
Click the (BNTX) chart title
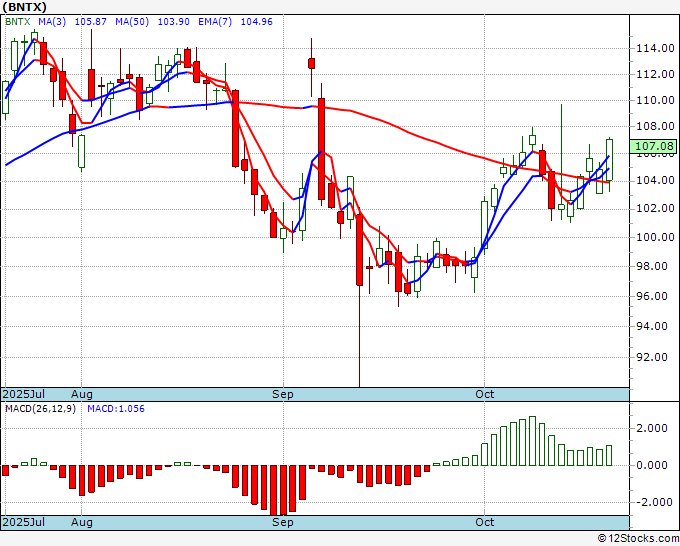click(x=24, y=7)
